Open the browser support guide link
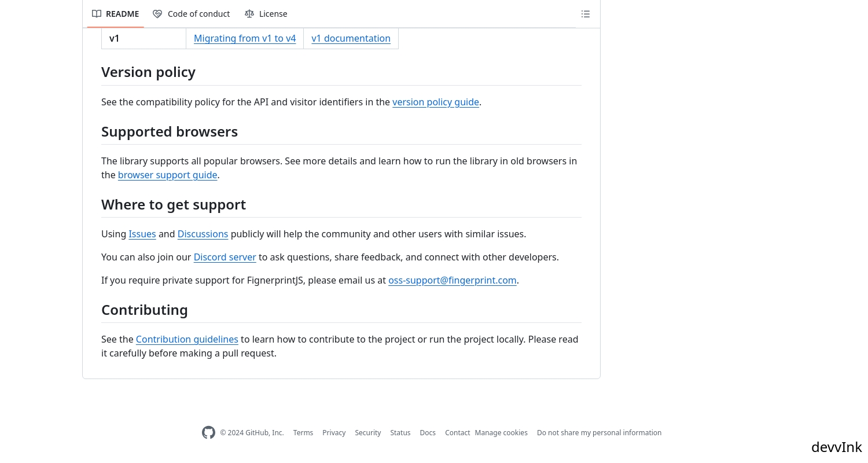Image resolution: width=868 pixels, height=463 pixels. pyautogui.click(x=168, y=175)
